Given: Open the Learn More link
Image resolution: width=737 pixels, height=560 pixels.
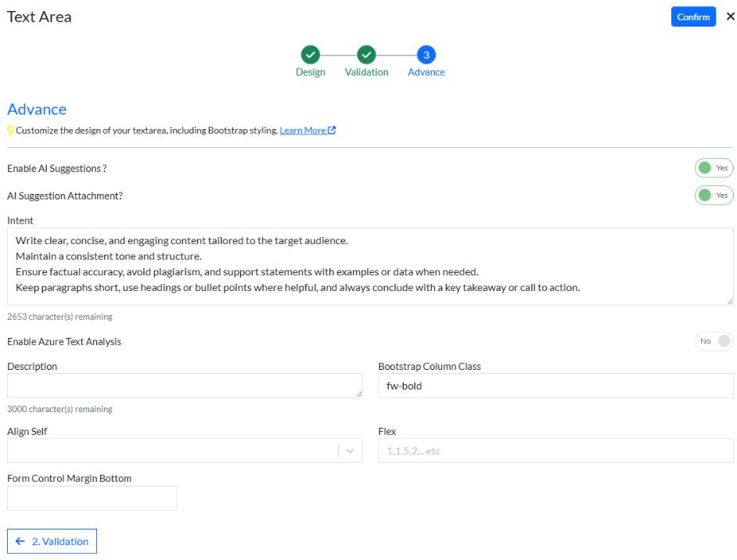Looking at the screenshot, I should (302, 131).
